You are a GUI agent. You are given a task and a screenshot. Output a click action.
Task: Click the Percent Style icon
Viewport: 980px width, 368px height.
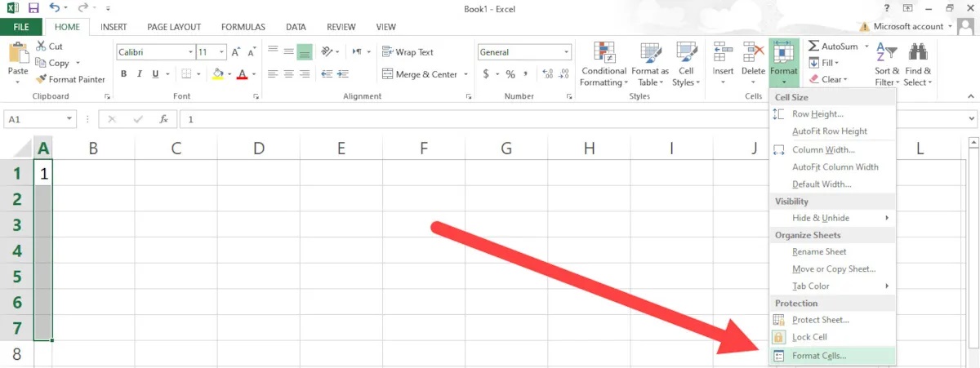[510, 74]
